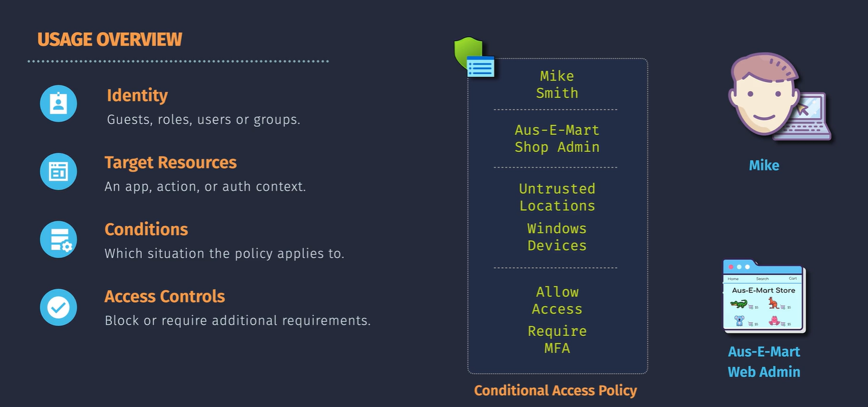Screen dimensions: 868x407
Task: Click the Identity badge icon
Action: coord(59,104)
